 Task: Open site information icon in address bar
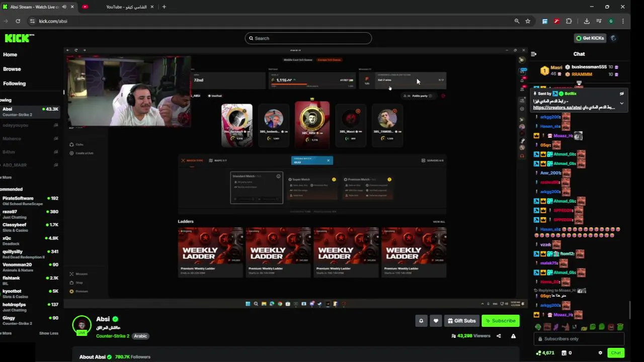coord(32,21)
